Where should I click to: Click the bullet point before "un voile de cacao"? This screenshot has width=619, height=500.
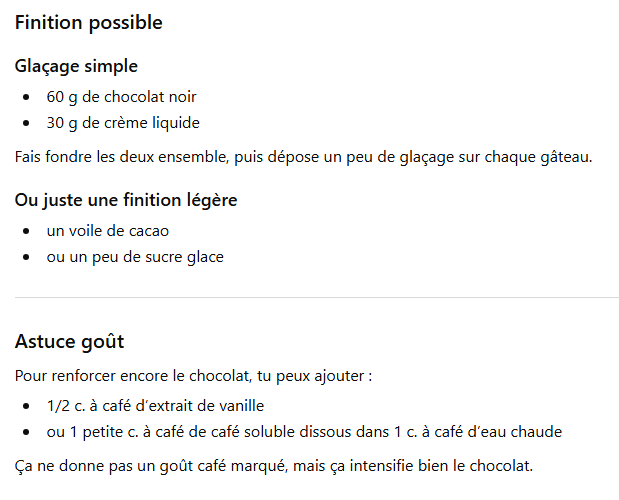coord(26,232)
